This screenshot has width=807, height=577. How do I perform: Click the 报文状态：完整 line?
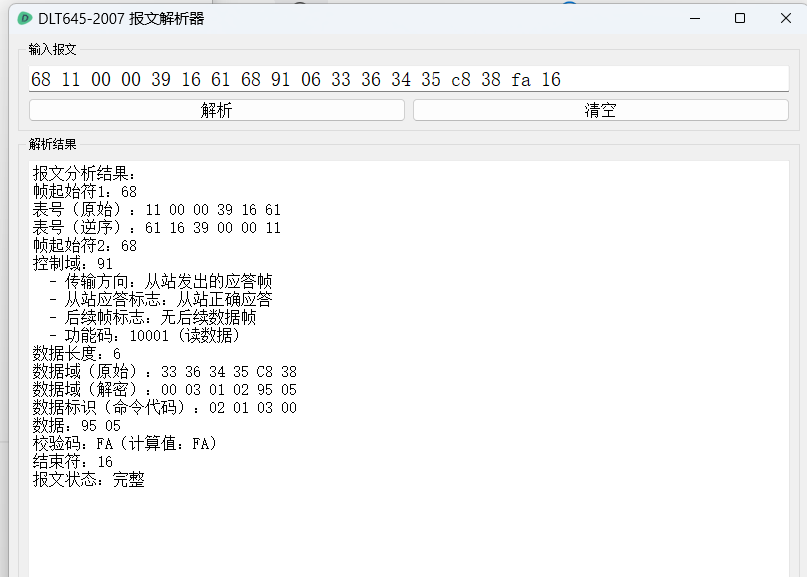click(89, 480)
